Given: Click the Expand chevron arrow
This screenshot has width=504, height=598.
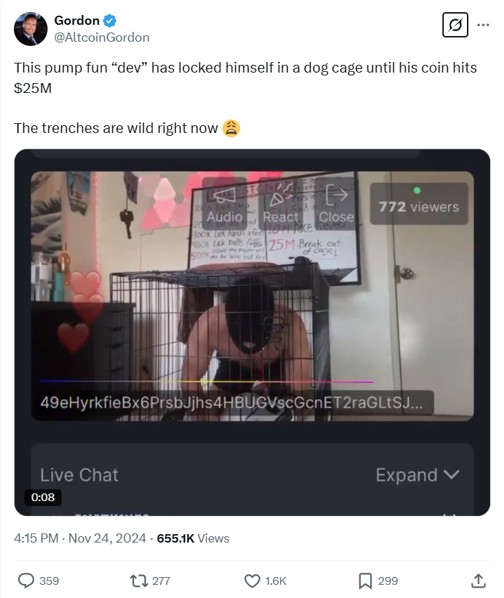Looking at the screenshot, I should coord(452,475).
